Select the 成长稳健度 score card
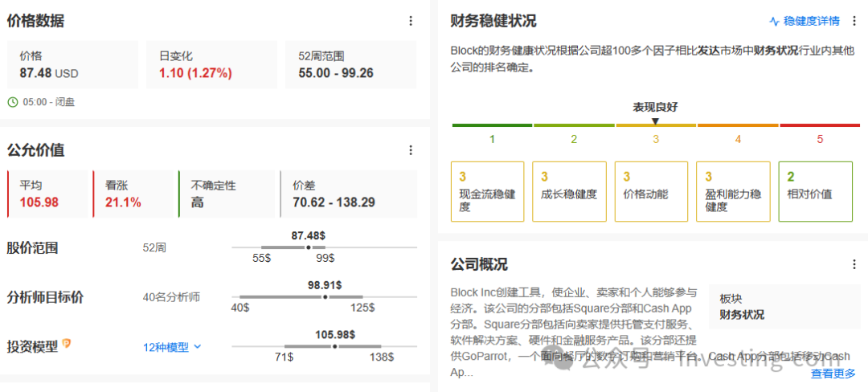868x392 pixels. tap(569, 192)
